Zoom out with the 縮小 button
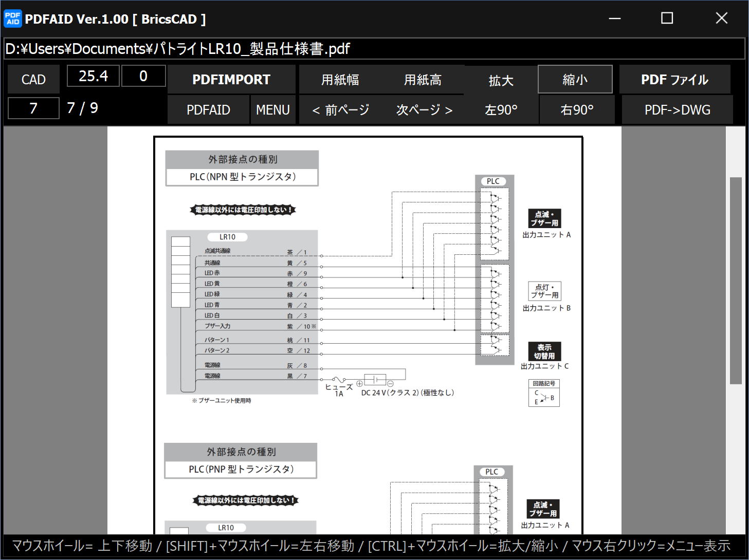 [x=575, y=80]
